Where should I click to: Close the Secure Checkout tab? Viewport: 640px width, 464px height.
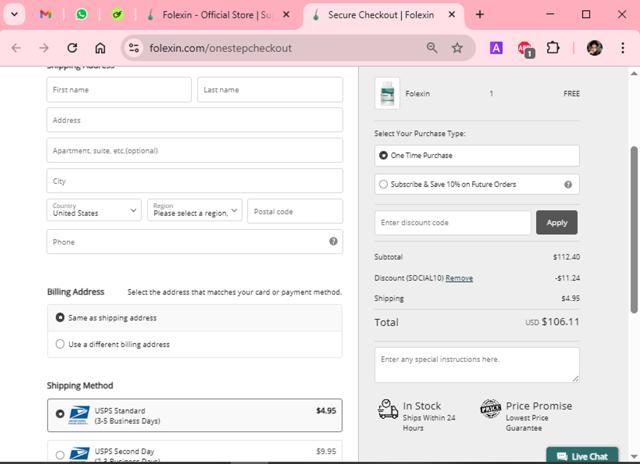click(452, 15)
